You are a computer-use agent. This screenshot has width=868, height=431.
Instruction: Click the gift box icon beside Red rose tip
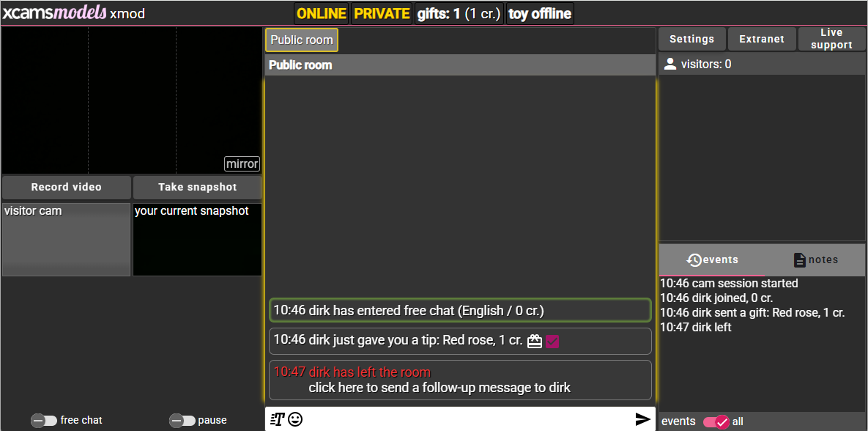coord(534,341)
